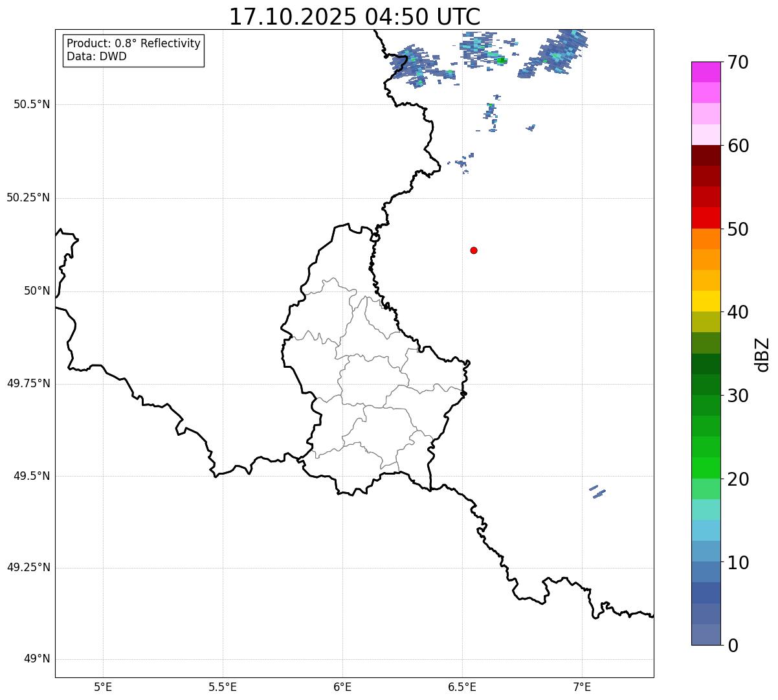Click the pale pink colorbar swatch just above 60
The image size is (778, 700).
[706, 135]
